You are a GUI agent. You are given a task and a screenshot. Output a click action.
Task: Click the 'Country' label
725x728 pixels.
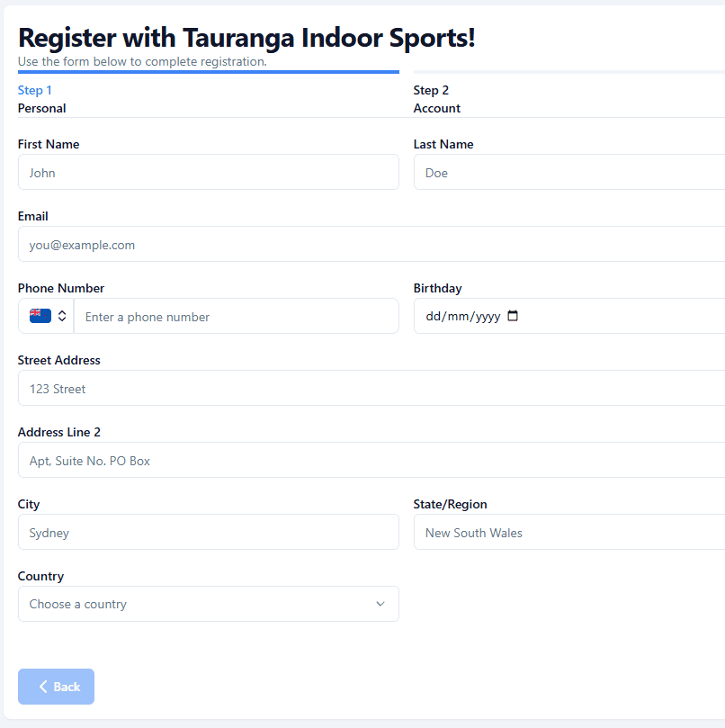(40, 576)
